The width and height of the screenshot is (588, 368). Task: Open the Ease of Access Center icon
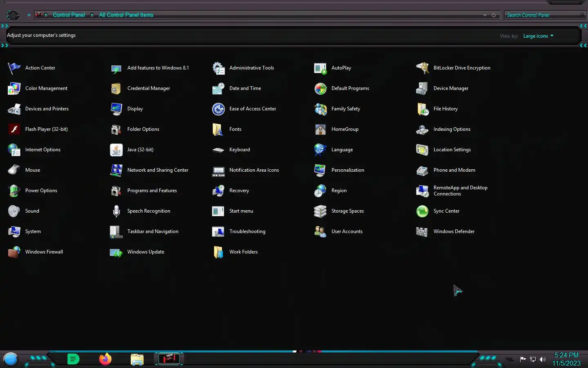(218, 109)
